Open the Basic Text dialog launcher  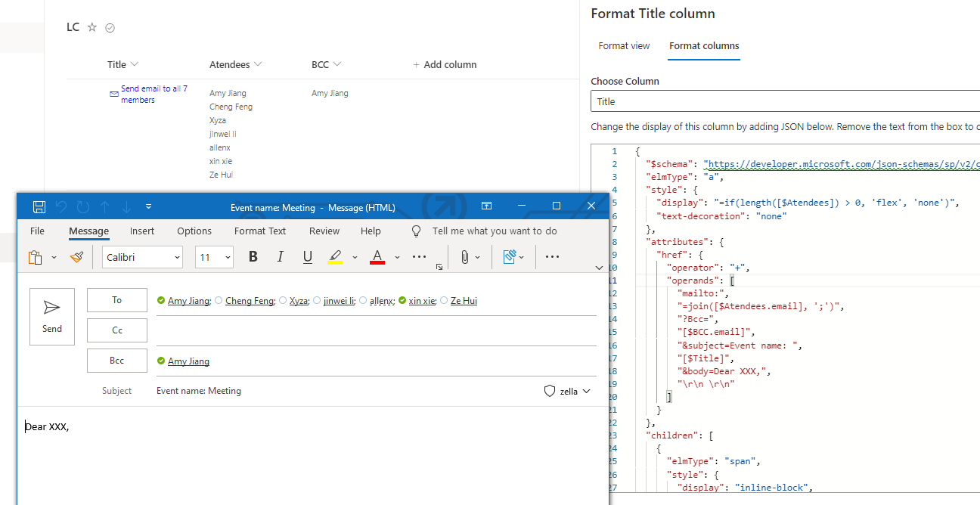pos(439,267)
